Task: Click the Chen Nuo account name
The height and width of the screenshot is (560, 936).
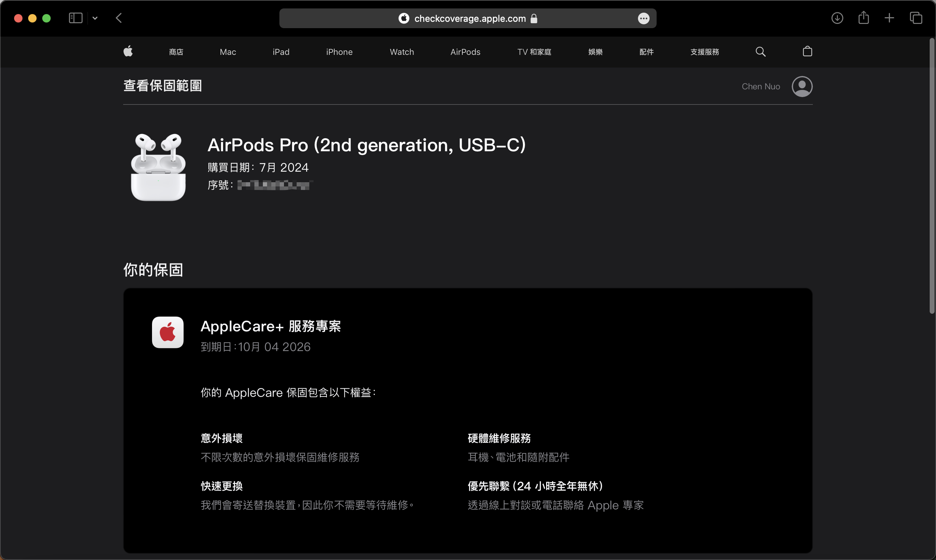Action: [x=761, y=87]
